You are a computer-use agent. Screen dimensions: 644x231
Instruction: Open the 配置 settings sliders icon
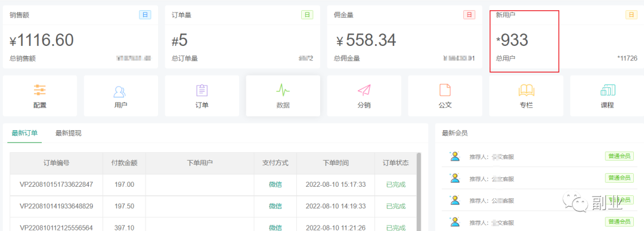point(40,90)
